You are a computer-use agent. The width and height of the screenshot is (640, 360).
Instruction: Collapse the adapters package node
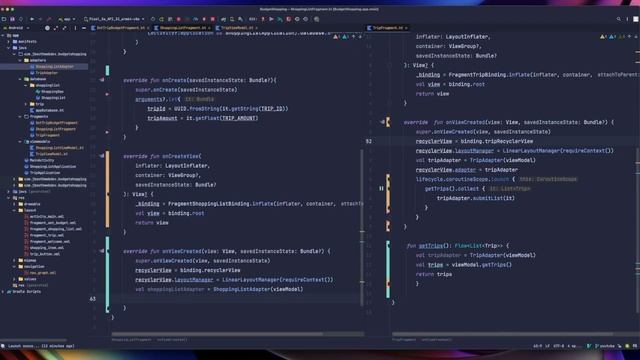pos(20,60)
